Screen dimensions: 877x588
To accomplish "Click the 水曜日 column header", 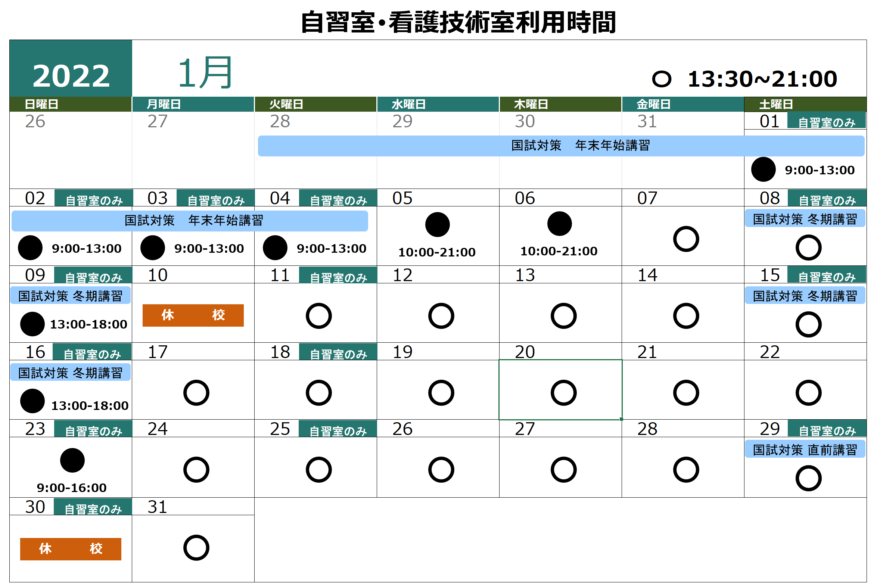I will point(438,104).
